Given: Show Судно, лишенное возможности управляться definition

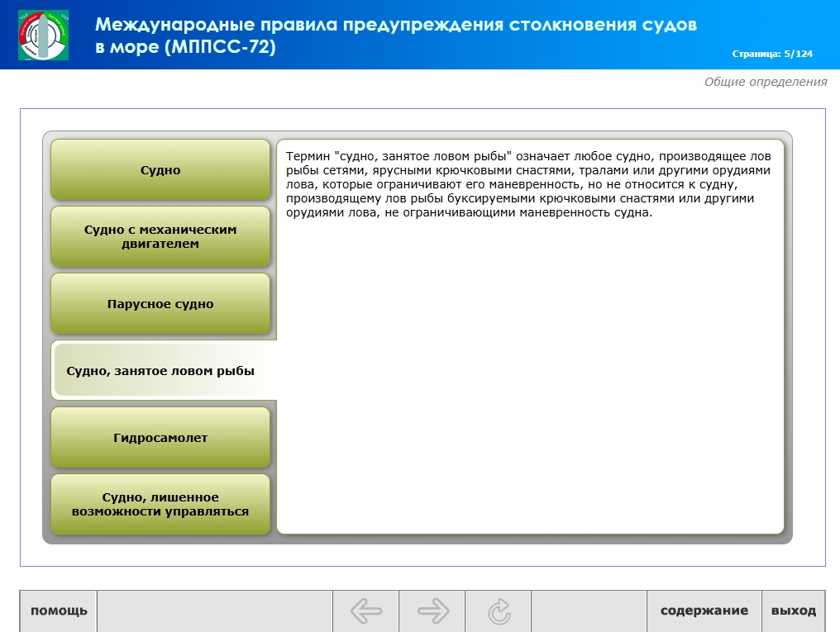Looking at the screenshot, I should [160, 504].
